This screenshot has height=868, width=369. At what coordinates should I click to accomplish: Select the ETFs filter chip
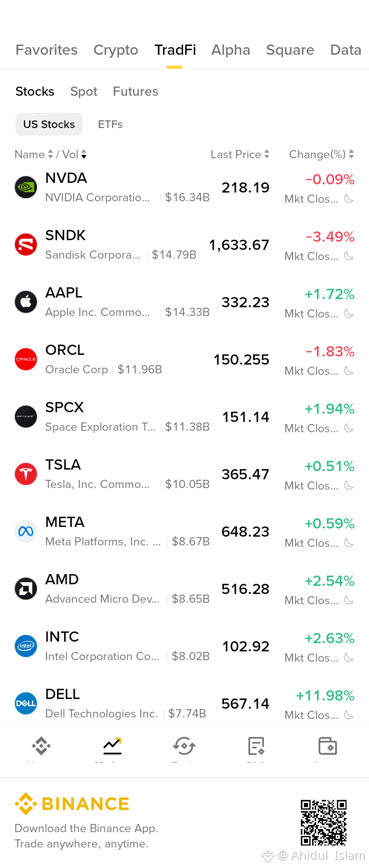pyautogui.click(x=110, y=124)
